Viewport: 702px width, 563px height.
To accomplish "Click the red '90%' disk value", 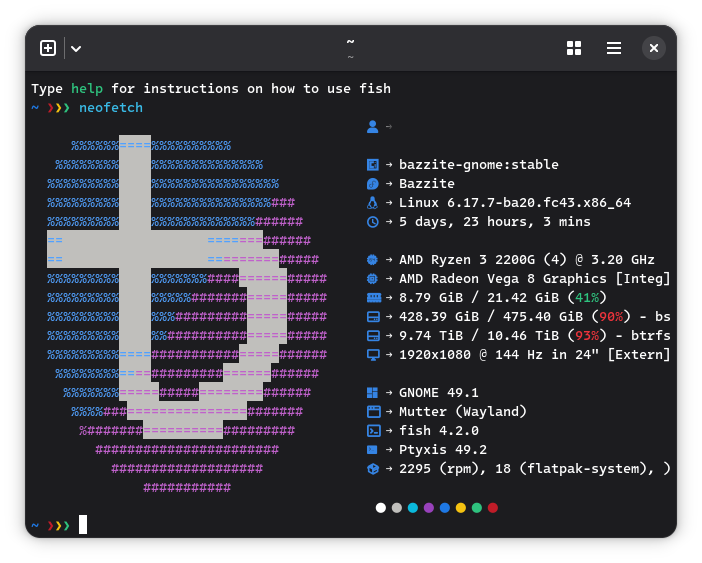I will 611,317.
